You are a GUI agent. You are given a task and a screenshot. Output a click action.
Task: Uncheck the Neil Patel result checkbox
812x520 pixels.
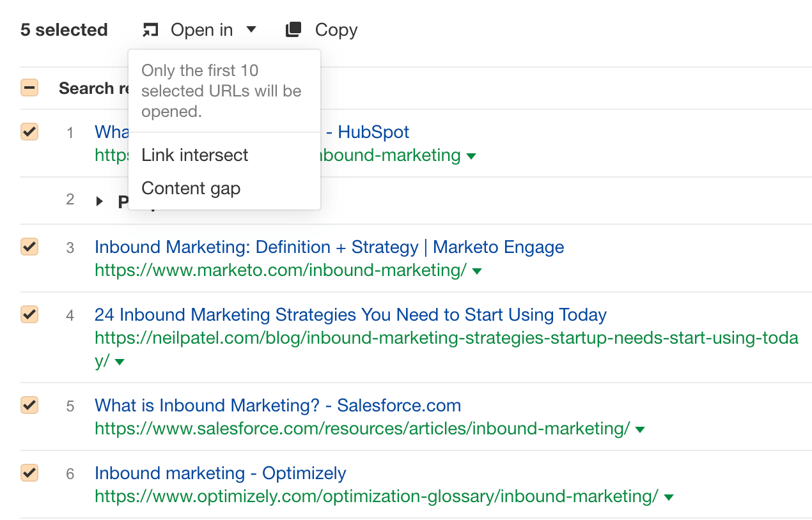[29, 314]
